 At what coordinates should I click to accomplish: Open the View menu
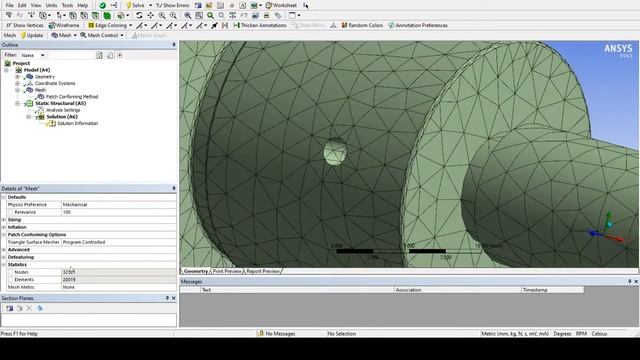coord(36,5)
